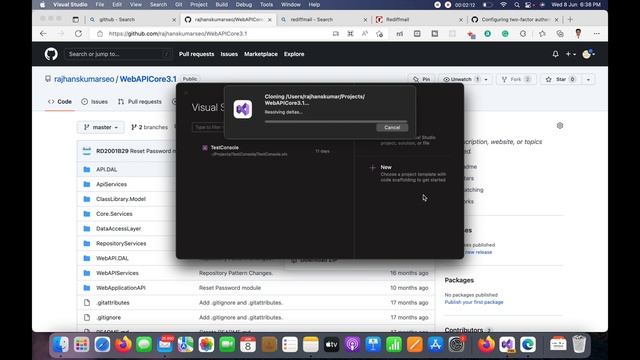View the 2 branches link
Viewport: 640px width, 360px height.
point(149,127)
